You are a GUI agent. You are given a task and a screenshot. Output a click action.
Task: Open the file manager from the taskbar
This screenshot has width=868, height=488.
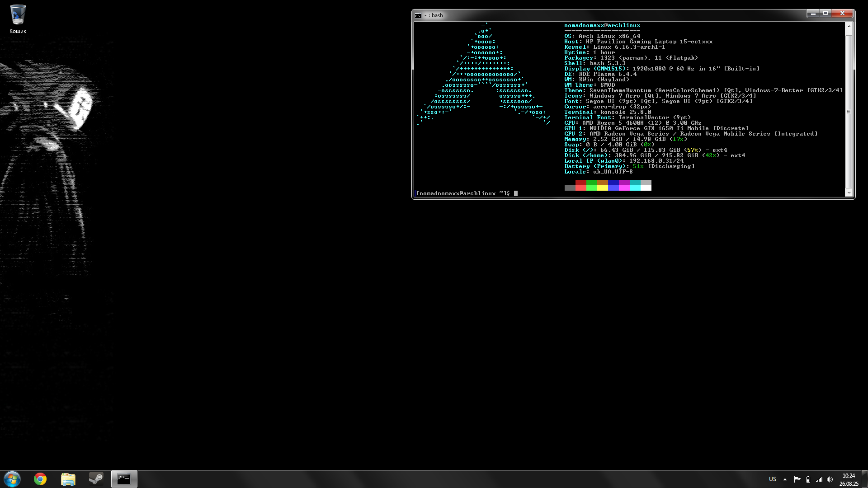[68, 479]
